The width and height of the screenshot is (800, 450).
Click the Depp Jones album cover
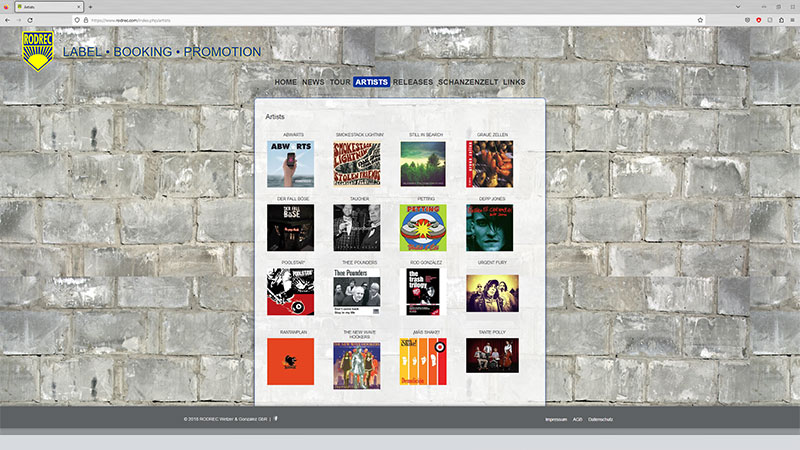coord(489,228)
